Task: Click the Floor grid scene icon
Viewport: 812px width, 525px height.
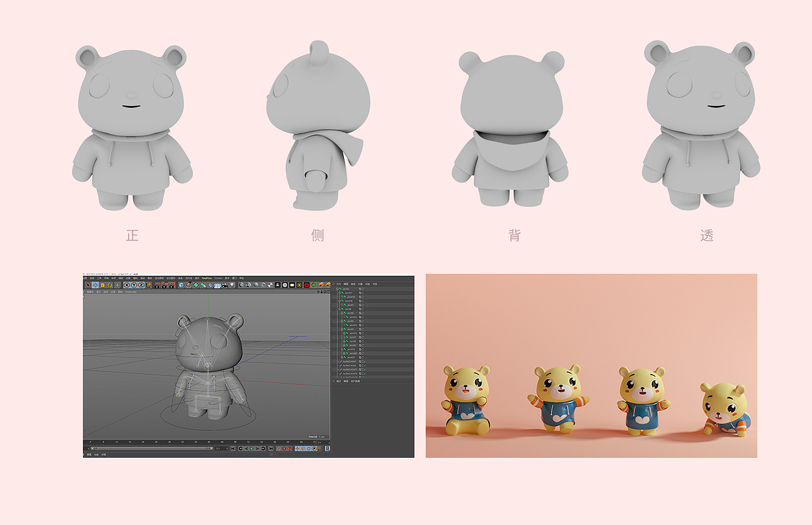Action: [x=217, y=285]
